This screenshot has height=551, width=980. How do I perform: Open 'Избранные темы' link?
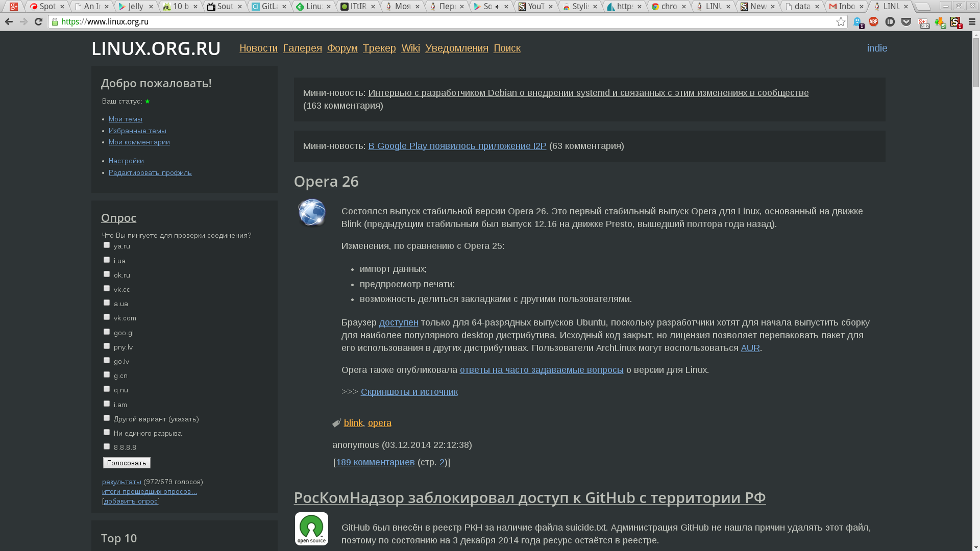[137, 131]
